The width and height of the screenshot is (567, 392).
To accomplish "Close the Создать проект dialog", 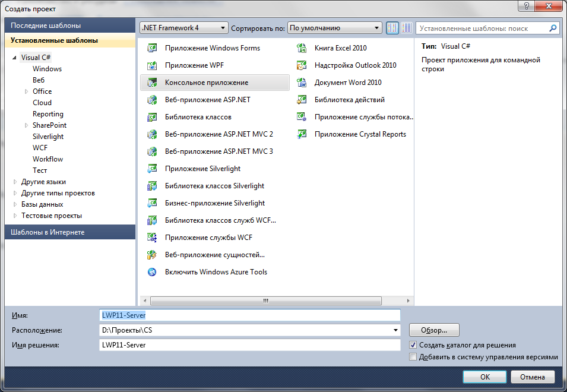I will click(x=549, y=6).
